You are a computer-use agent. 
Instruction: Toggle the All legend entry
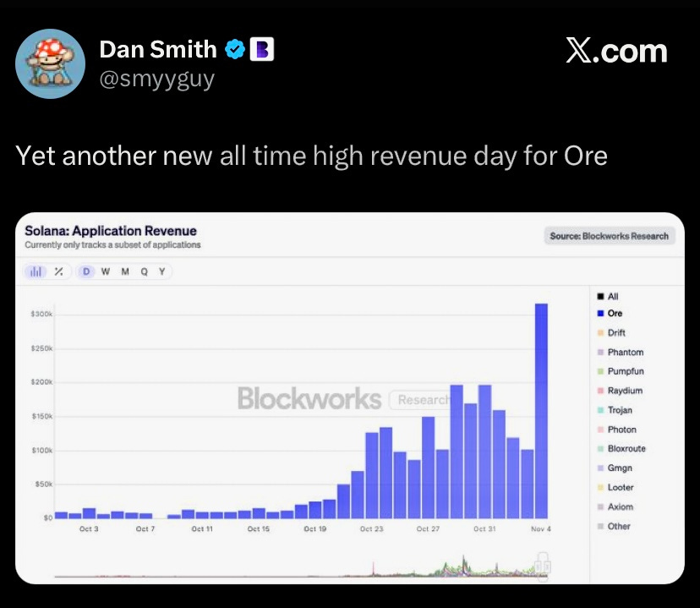(608, 297)
